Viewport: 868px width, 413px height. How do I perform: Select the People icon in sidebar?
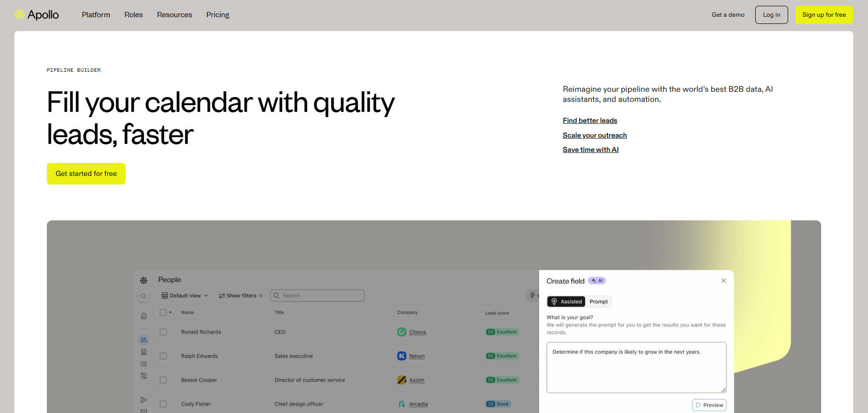pyautogui.click(x=143, y=340)
